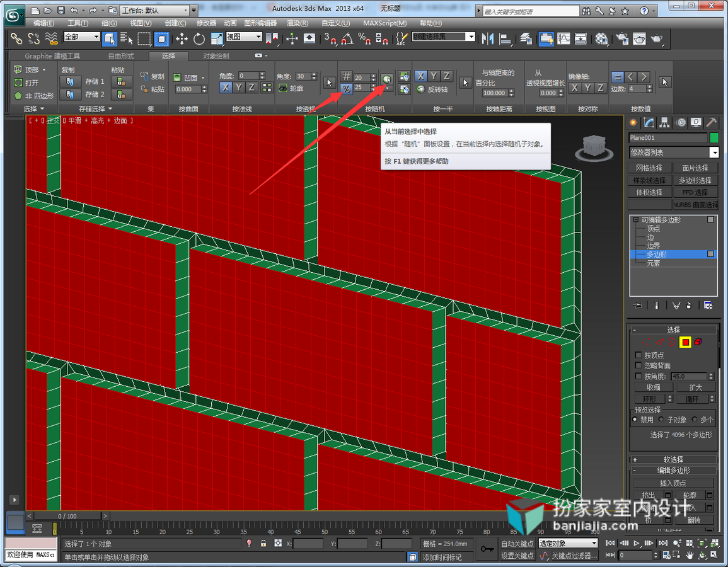The width and height of the screenshot is (728, 567).
Task: Select the 禁用 preview radio button
Action: point(635,420)
